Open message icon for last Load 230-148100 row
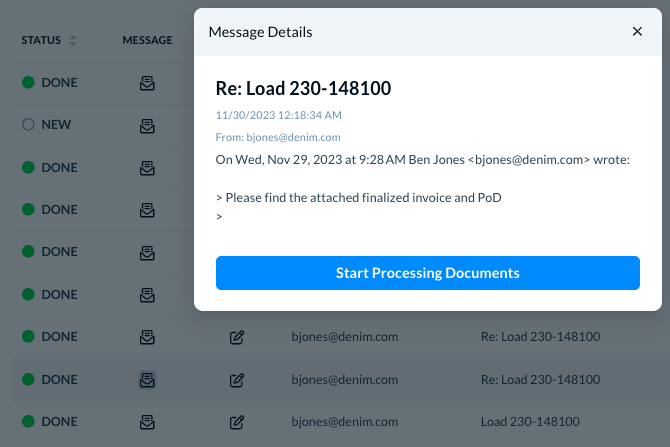Image resolution: width=670 pixels, height=447 pixels. tap(147, 422)
